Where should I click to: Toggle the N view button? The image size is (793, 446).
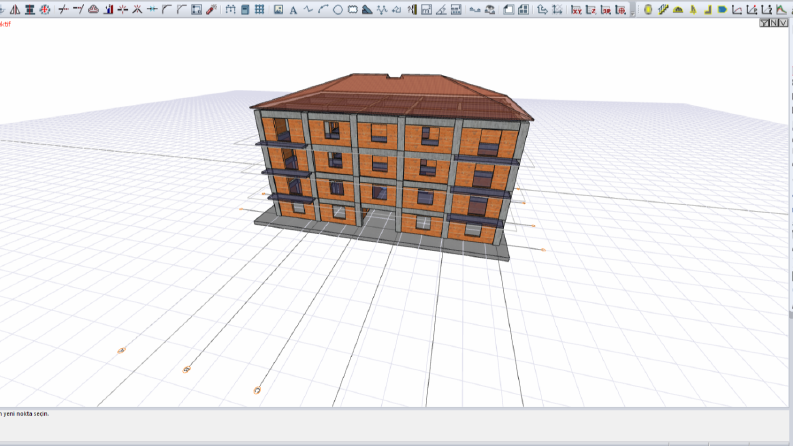pos(774,23)
